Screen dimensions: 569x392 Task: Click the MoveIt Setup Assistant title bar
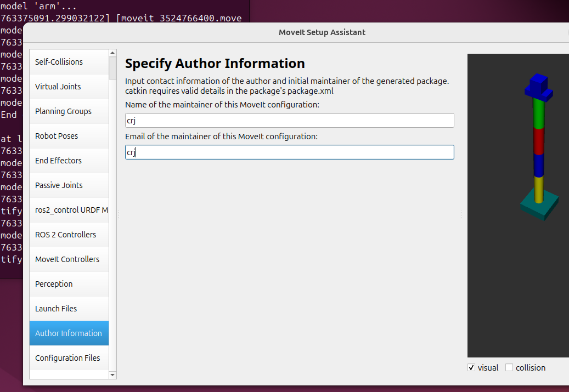(296, 32)
